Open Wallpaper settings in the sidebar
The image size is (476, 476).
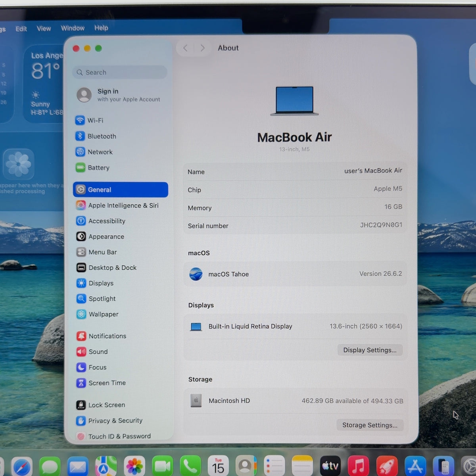point(120,314)
